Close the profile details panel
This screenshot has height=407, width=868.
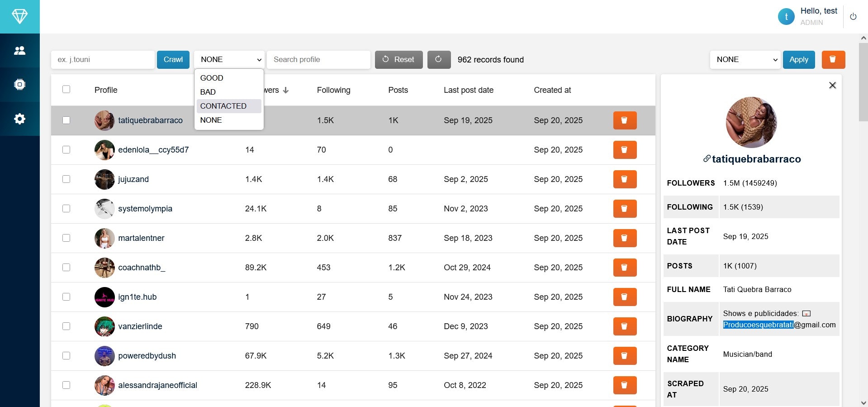pyautogui.click(x=832, y=85)
